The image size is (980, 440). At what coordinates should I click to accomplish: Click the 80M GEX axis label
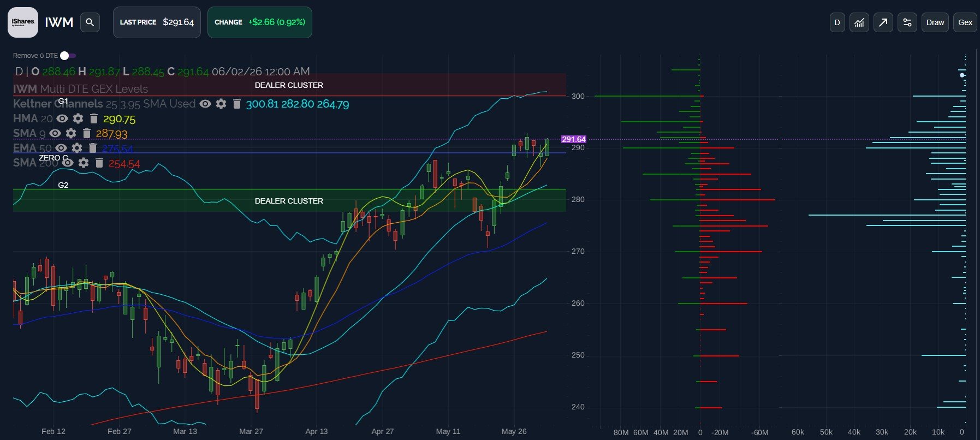[621, 432]
